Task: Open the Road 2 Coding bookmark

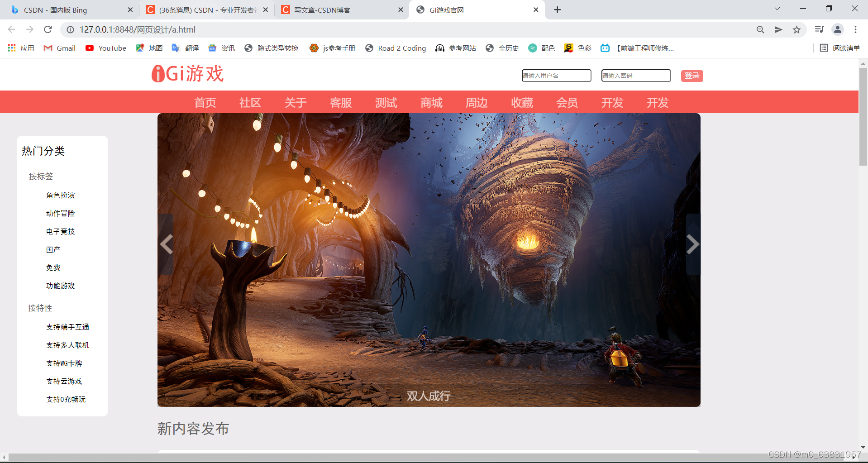Action: pyautogui.click(x=396, y=48)
